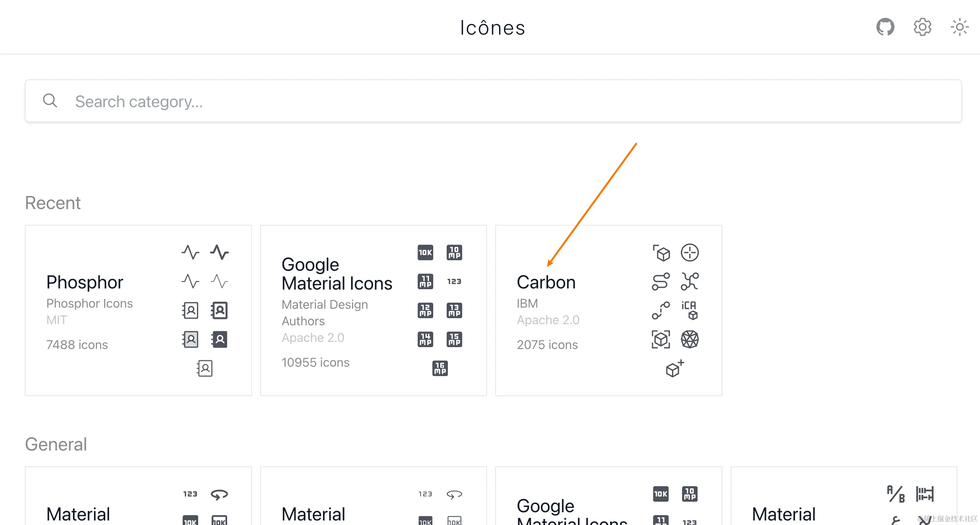Click the address book icon in Phosphor card
The height and width of the screenshot is (525, 980).
tap(190, 310)
